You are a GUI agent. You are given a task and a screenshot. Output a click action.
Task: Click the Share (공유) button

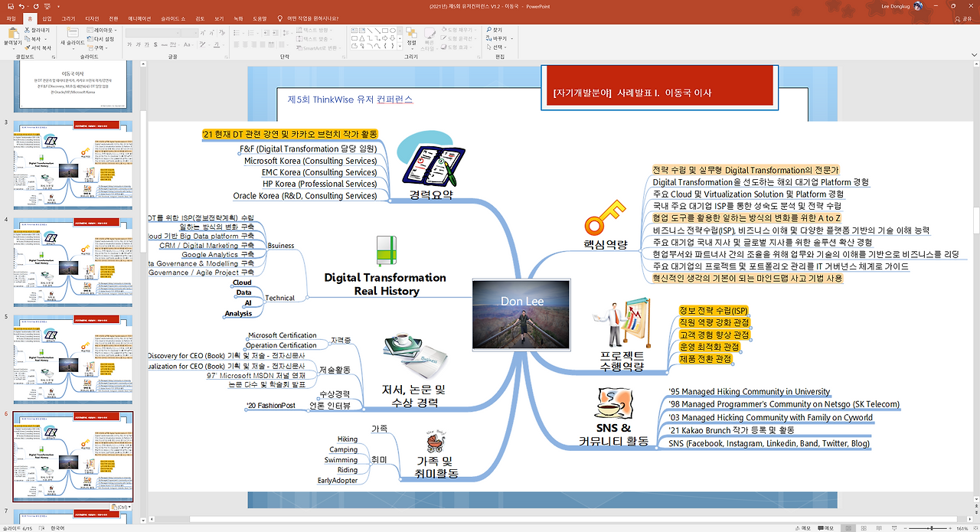pyautogui.click(x=963, y=18)
